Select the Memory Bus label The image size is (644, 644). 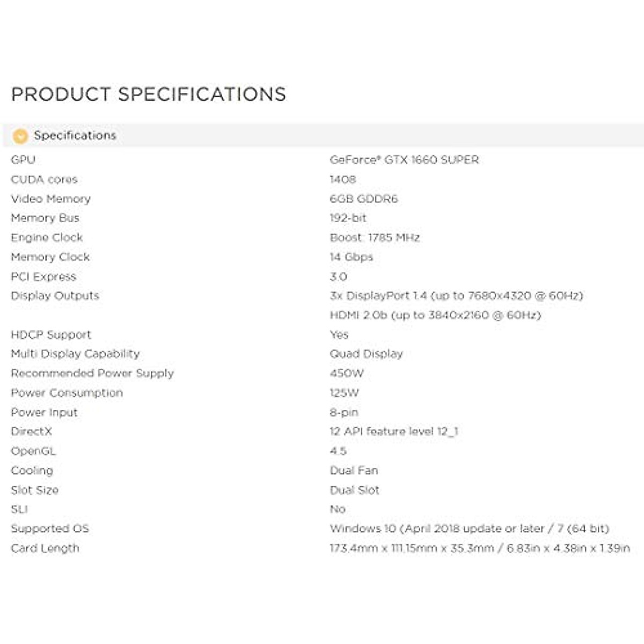45,218
